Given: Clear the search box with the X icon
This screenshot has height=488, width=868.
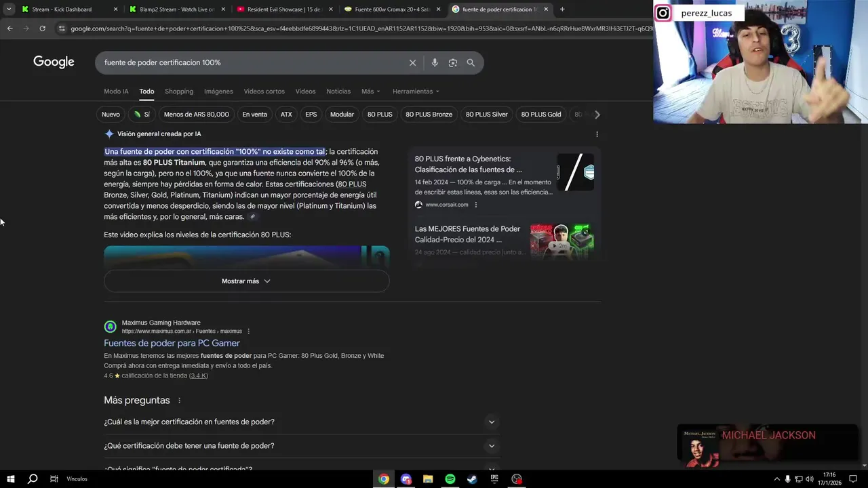Looking at the screenshot, I should (412, 62).
